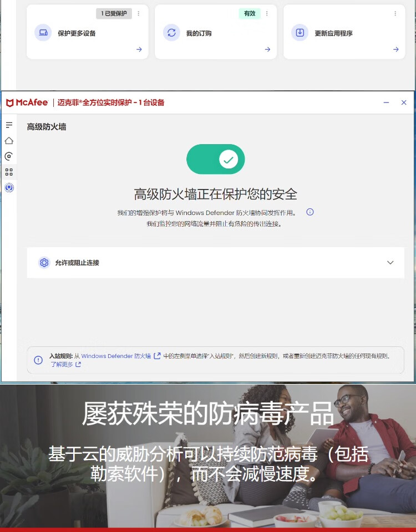Click the gear icon for 允许或阻止连接
416x532 pixels.
click(44, 263)
